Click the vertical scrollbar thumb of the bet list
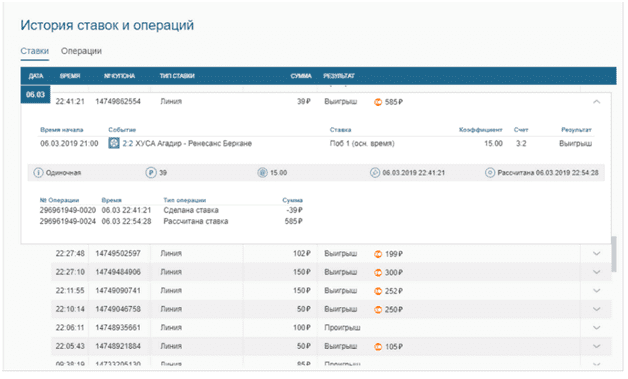Image resolution: width=628 pixels, height=379 pixels. 614,254
